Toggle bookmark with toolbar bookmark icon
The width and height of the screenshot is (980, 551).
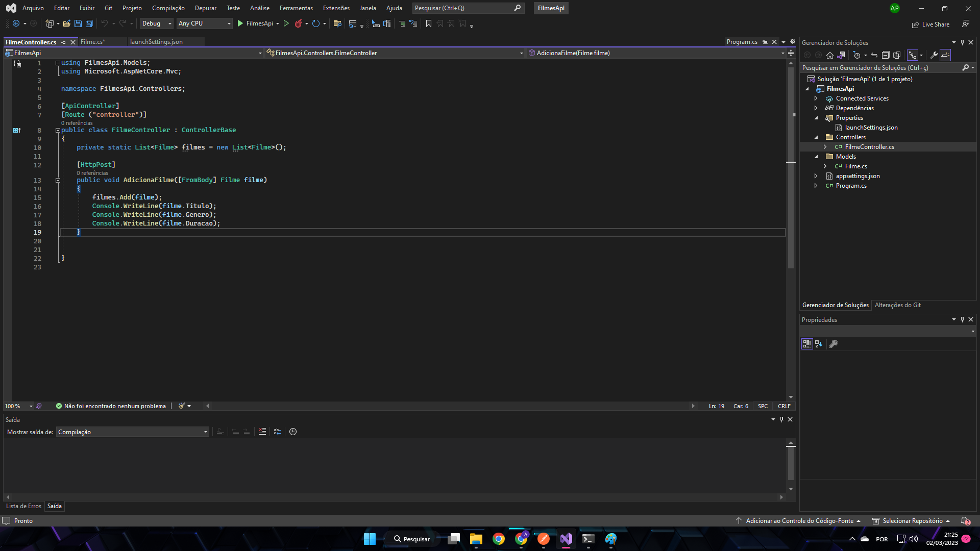428,23
